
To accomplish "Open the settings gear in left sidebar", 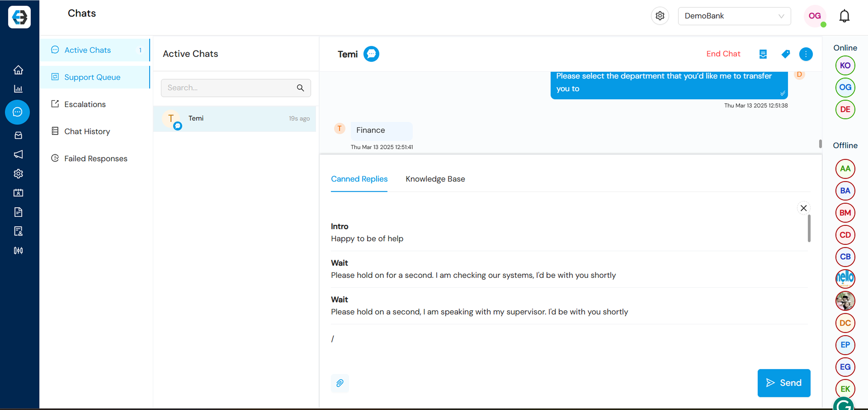I will [x=18, y=174].
